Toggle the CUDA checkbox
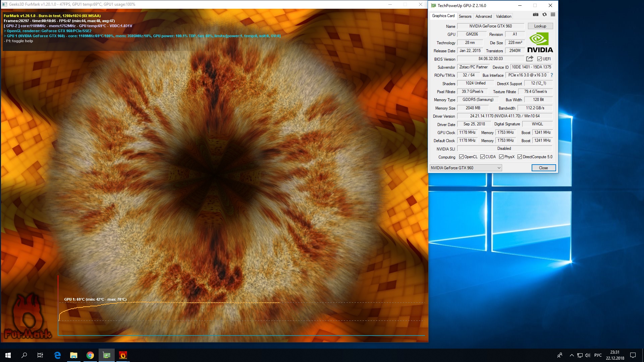 click(x=482, y=157)
